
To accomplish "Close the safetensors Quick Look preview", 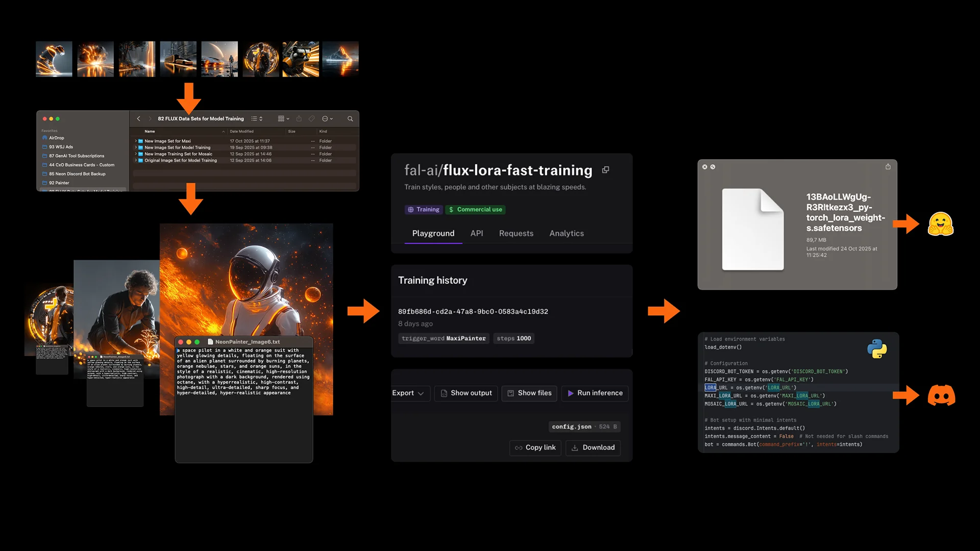I will (x=704, y=167).
